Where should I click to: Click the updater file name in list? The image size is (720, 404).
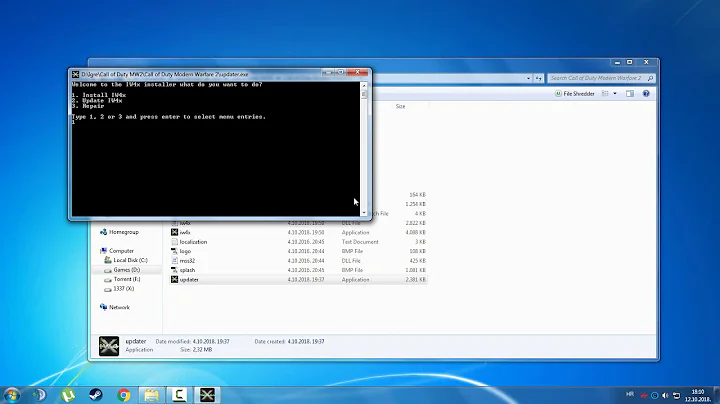[189, 279]
